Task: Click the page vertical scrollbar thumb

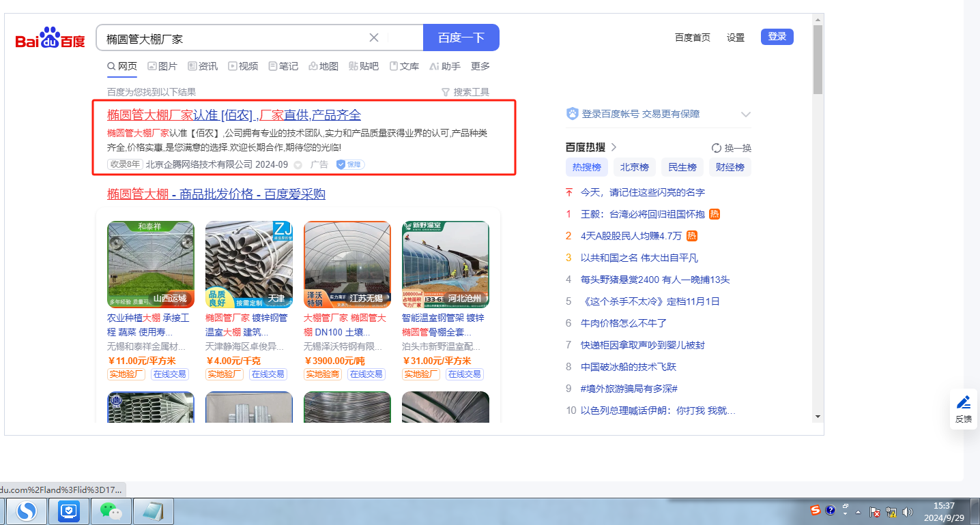Action: click(x=818, y=59)
